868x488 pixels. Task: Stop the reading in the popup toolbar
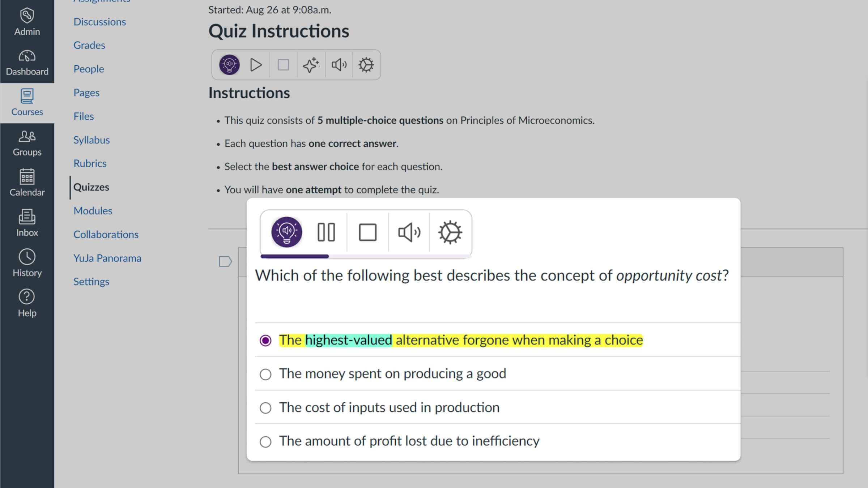click(367, 232)
